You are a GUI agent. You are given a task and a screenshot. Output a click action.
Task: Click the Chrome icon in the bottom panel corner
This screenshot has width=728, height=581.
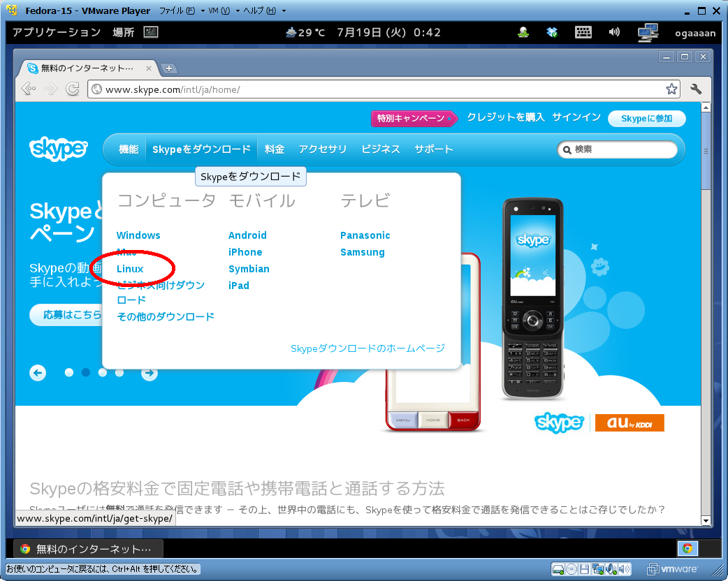coord(687,548)
